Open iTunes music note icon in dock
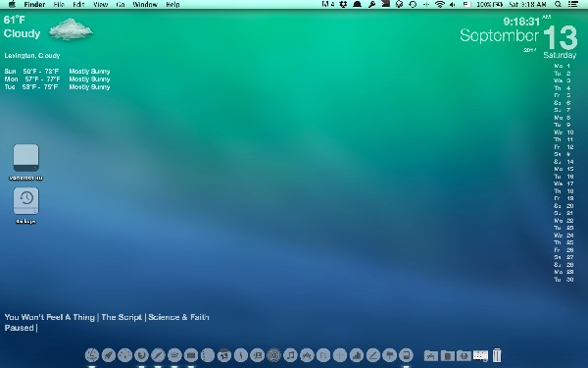 290,355
